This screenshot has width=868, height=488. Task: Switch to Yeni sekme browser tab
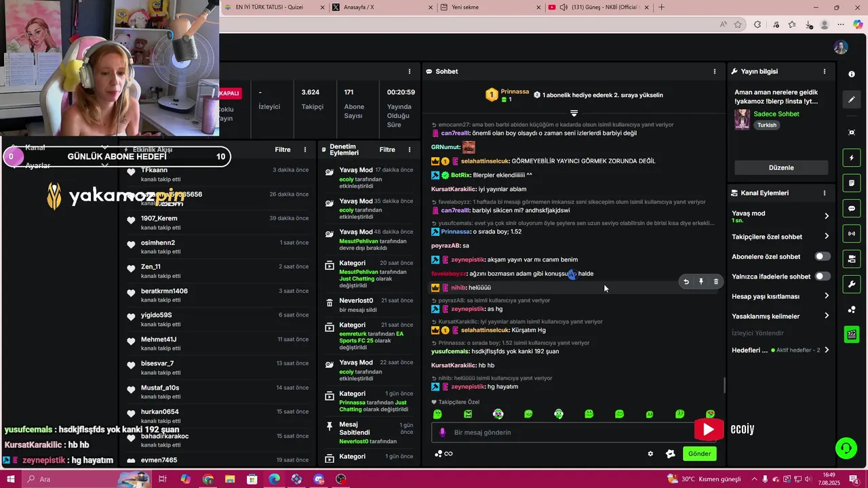click(x=489, y=7)
